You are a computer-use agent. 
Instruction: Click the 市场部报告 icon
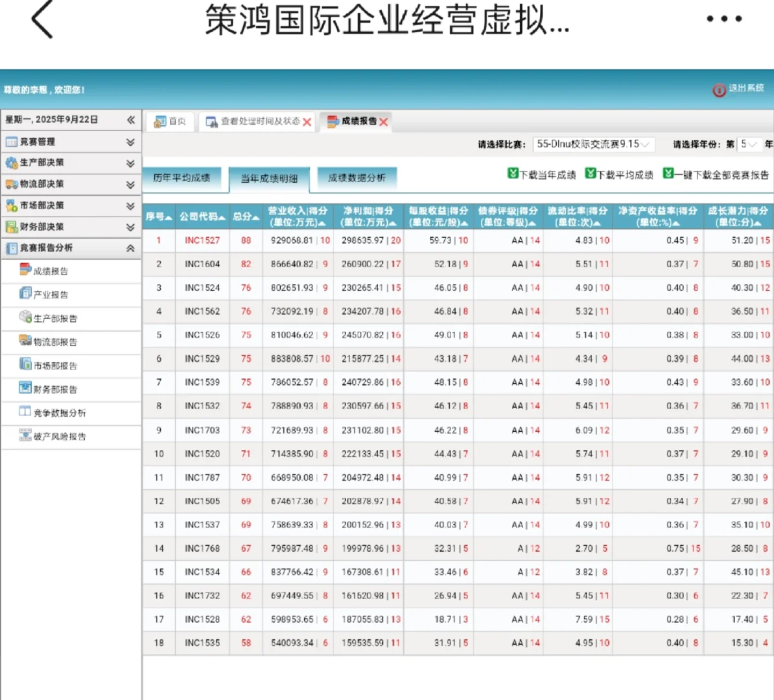click(25, 364)
